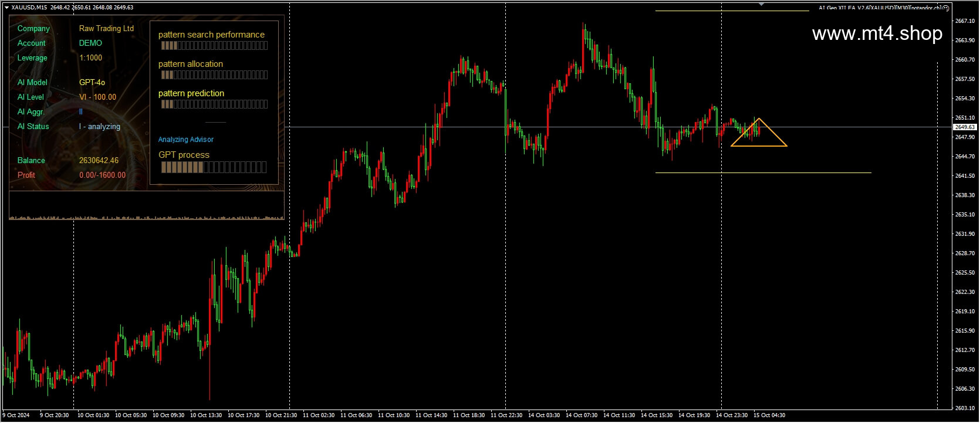980x423 pixels.
Task: Click the 'AI Level' label
Action: 31,97
